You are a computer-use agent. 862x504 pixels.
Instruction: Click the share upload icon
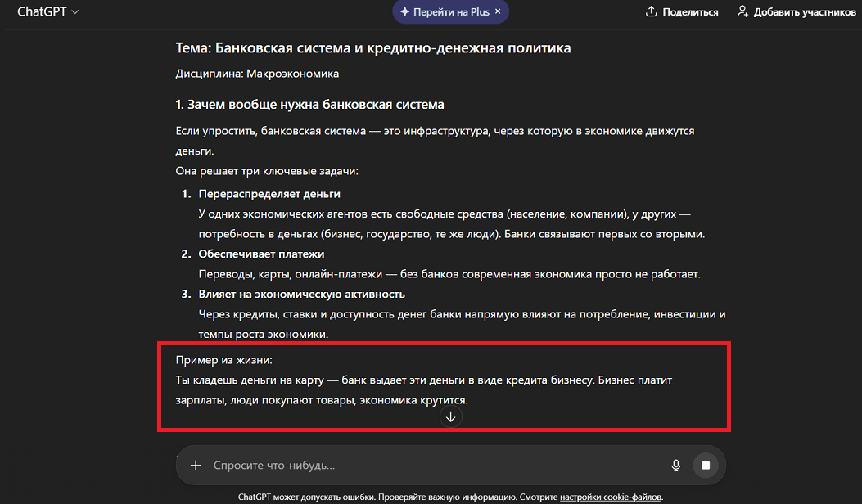[x=652, y=12]
